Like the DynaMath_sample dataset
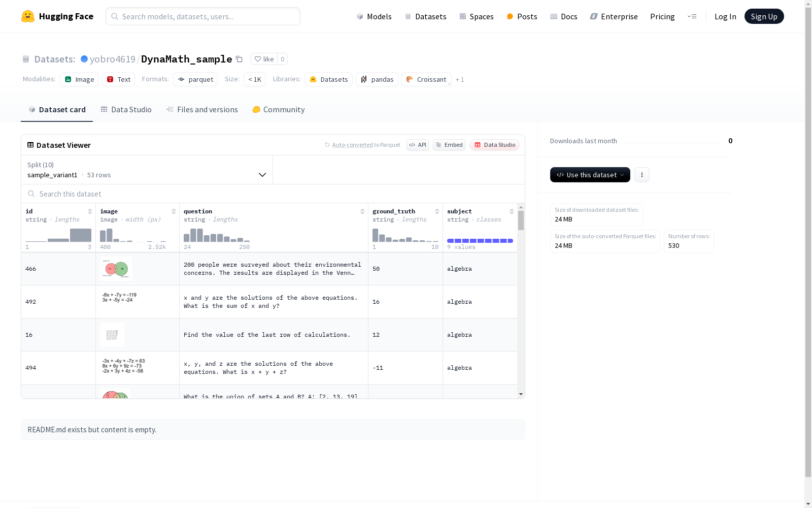 (x=264, y=59)
